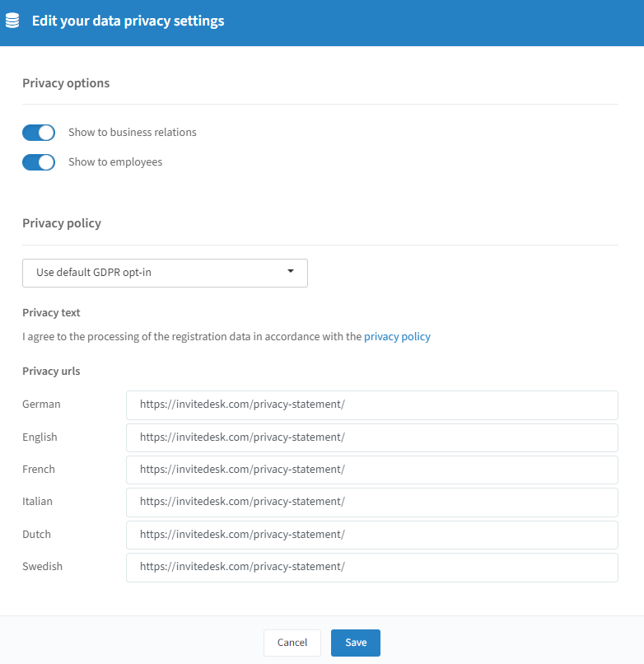Click the Show to business relations label
The image size is (644, 664).
point(133,132)
